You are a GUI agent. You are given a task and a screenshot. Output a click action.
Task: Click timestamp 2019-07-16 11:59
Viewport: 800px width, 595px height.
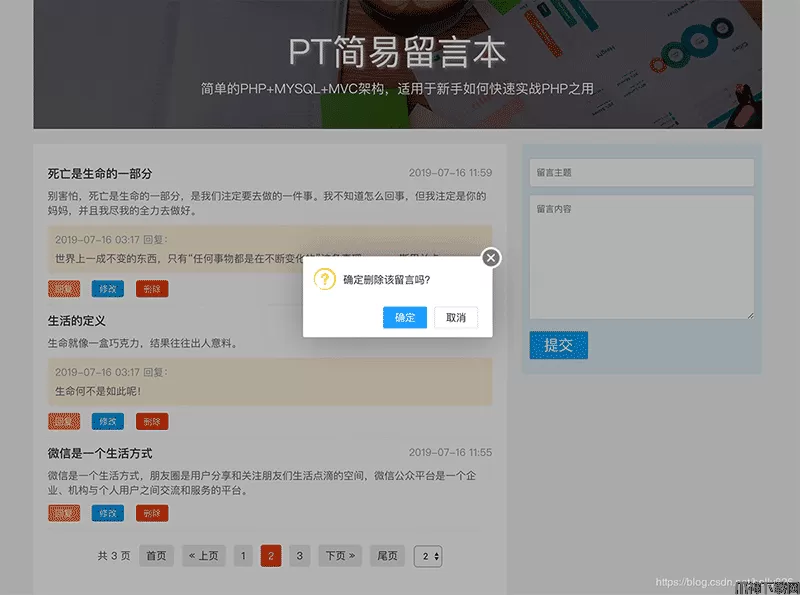451,173
